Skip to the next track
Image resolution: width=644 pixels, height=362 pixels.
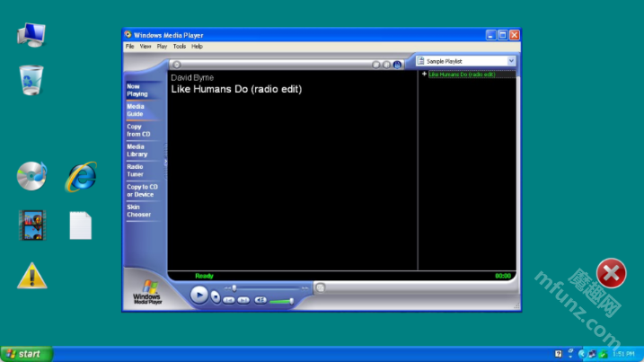point(243,300)
